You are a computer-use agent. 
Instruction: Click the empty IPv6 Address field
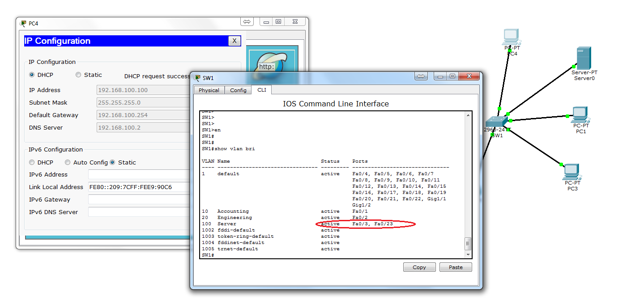(x=139, y=174)
